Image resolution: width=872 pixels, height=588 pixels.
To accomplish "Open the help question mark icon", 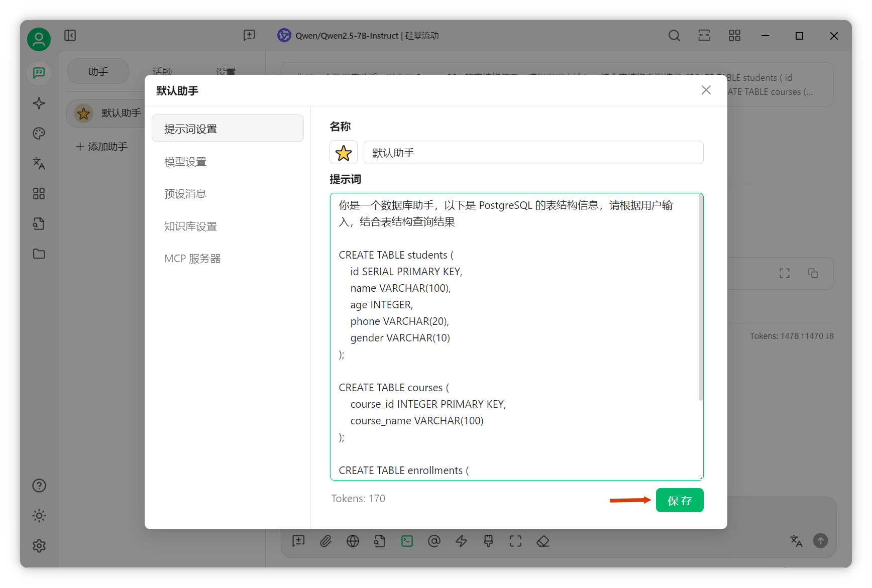I will pyautogui.click(x=39, y=486).
